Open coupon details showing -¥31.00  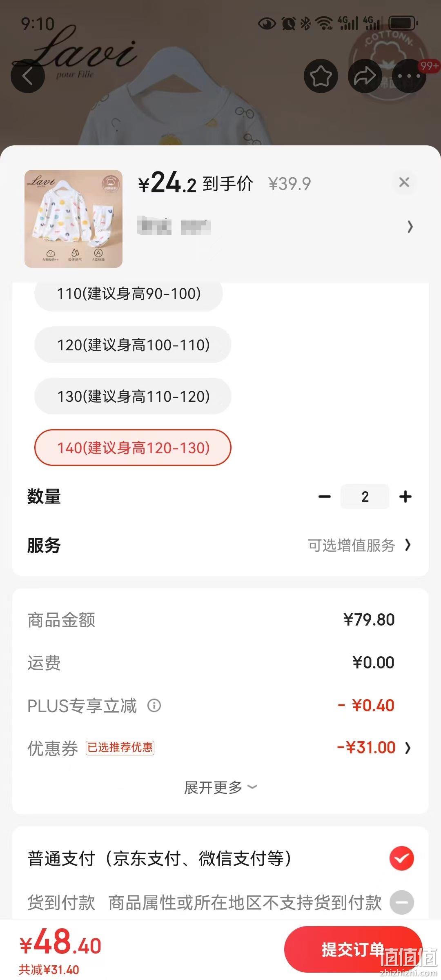tap(373, 748)
